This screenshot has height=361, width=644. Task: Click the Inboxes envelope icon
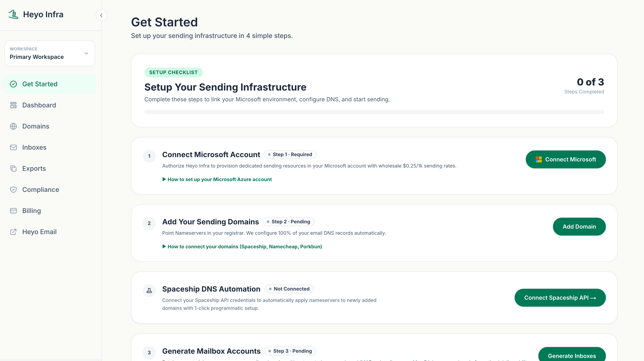(x=13, y=147)
